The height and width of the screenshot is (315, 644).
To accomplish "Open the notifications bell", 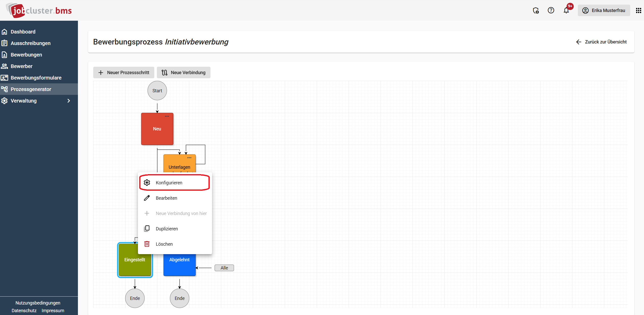I will point(566,10).
